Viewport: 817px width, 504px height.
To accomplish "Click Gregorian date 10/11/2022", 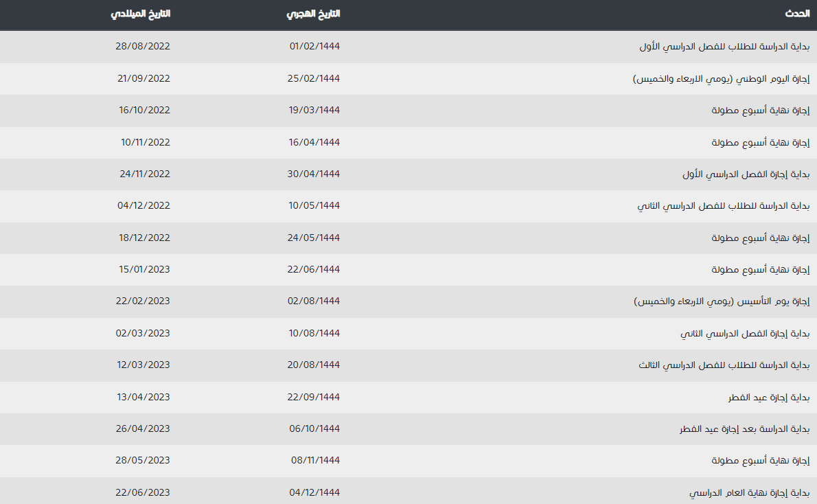I will 145,142.
